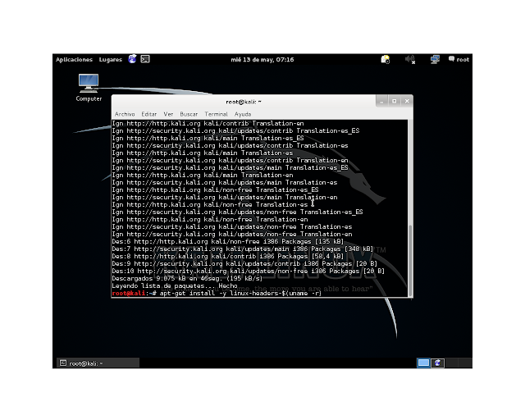Click the root@kali terminal title bar
The width and height of the screenshot is (525, 420).
pyautogui.click(x=244, y=102)
